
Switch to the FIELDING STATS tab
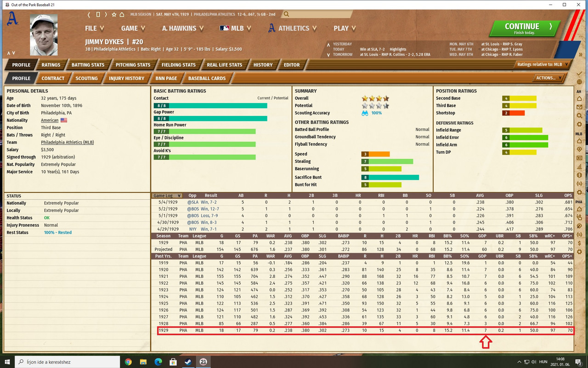(178, 65)
